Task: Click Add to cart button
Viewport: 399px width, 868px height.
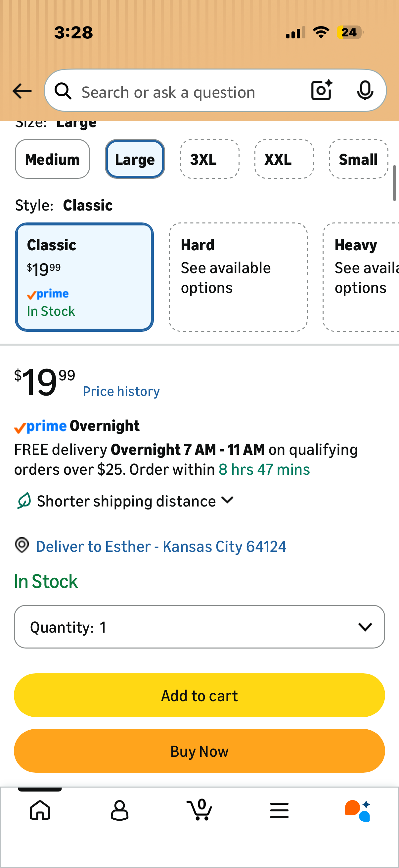Action: (199, 695)
